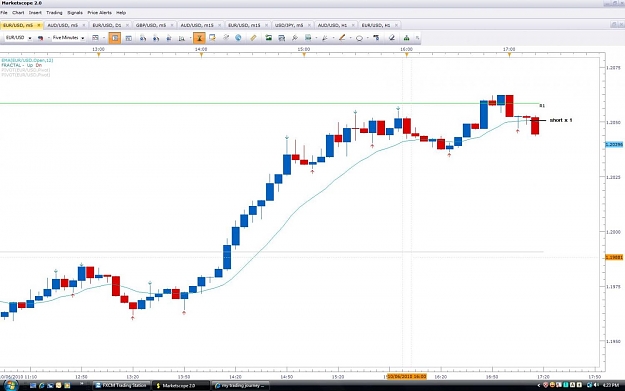Image resolution: width=625 pixels, height=391 pixels.
Task: Toggle the highlighted panel icon beside layout grid
Action: 115,38
